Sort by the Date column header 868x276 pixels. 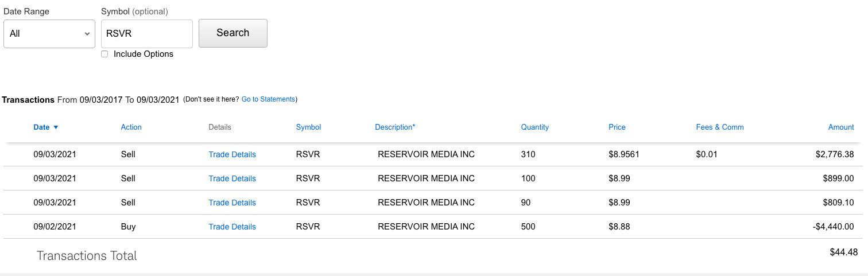tap(41, 127)
